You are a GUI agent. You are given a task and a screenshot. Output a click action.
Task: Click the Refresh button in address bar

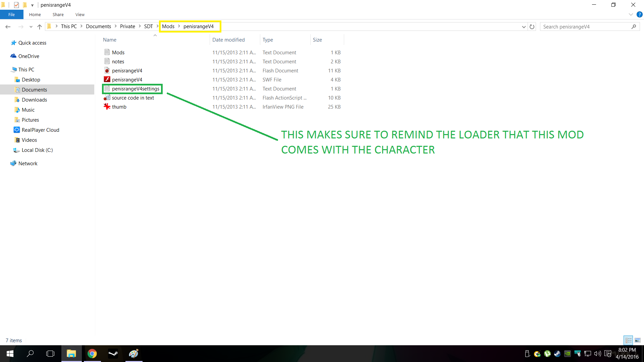tap(532, 27)
